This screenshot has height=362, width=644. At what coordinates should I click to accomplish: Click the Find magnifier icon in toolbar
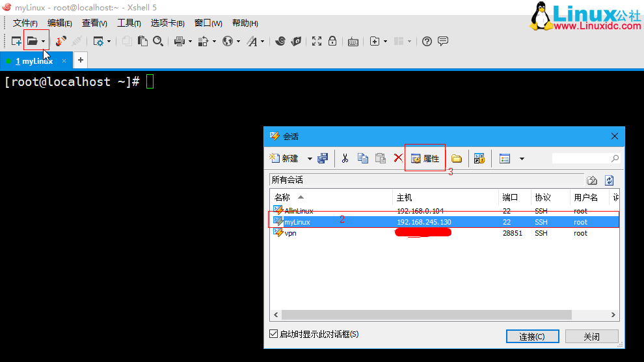158,41
